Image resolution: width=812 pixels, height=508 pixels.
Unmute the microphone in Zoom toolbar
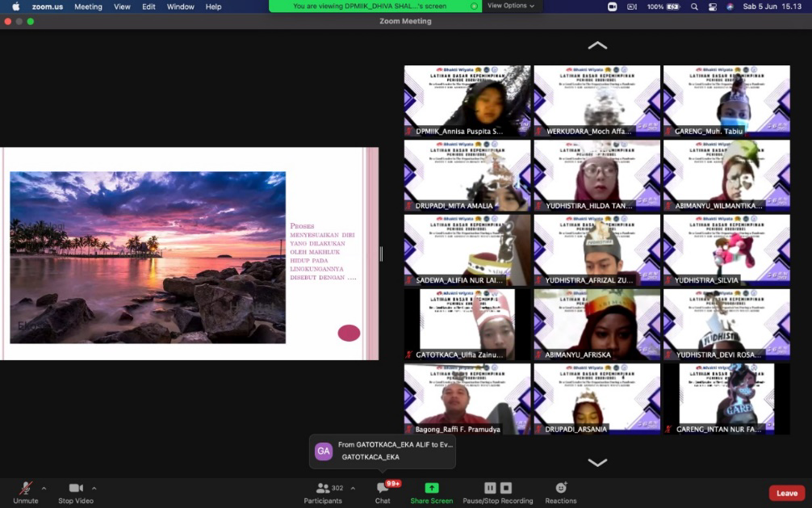coord(25,489)
